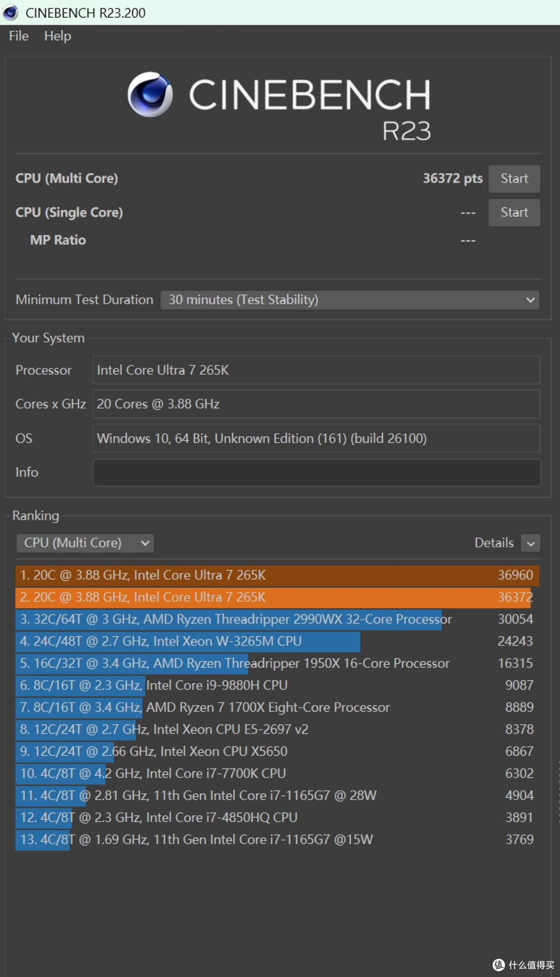The height and width of the screenshot is (977, 560).
Task: Click the empty Info text field
Action: coord(316,473)
